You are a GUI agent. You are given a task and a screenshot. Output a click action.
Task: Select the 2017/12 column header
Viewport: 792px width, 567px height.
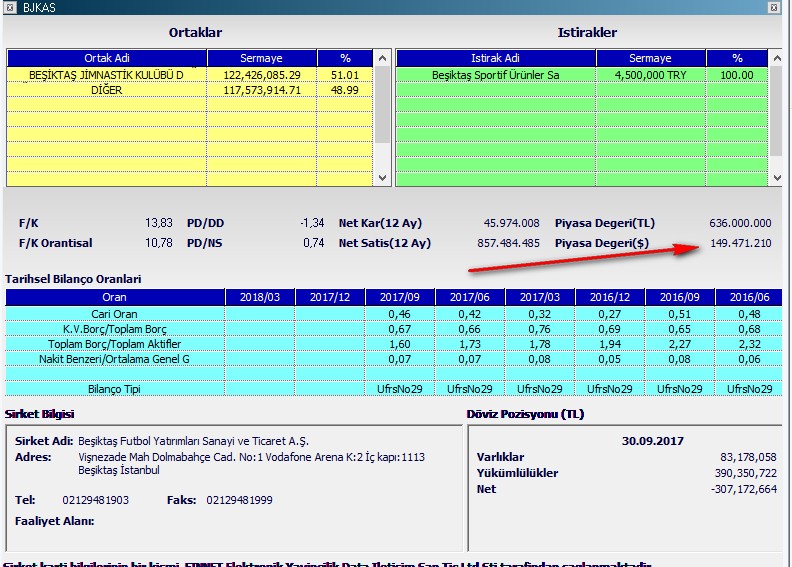(x=330, y=297)
